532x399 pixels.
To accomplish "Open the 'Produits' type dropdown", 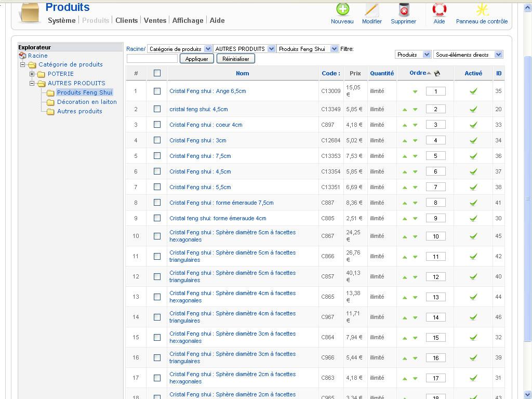I will pyautogui.click(x=413, y=55).
